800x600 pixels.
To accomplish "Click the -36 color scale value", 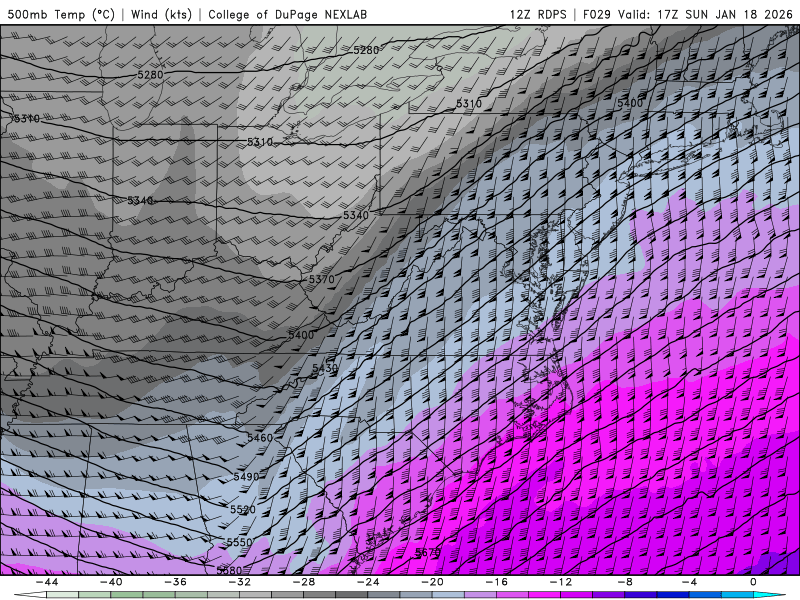I will 175,582.
